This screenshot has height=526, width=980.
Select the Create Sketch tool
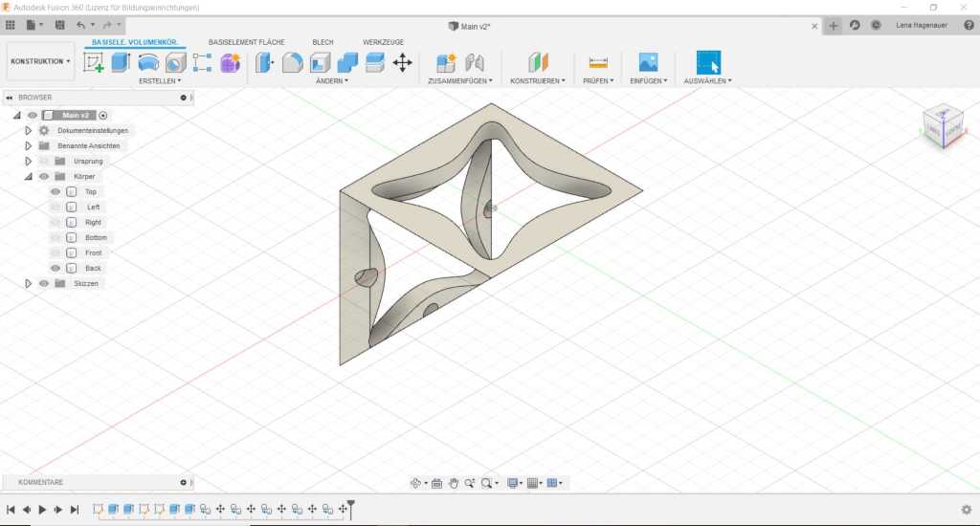[93, 62]
